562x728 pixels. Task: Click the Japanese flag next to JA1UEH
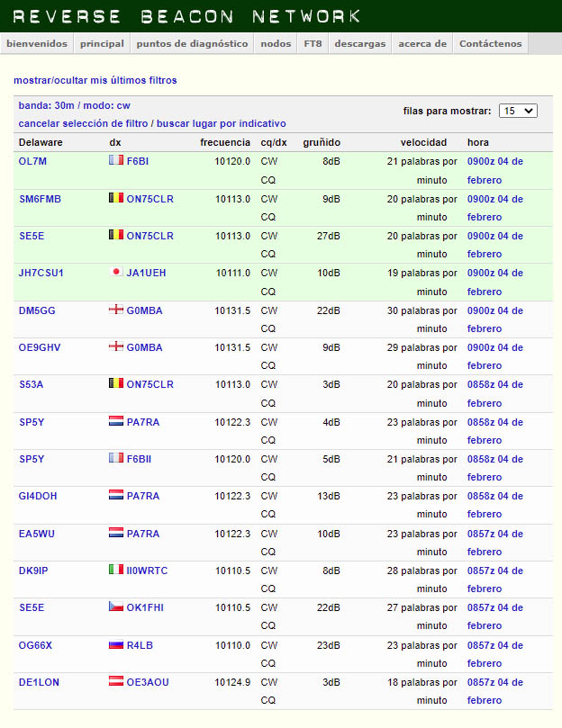coord(115,273)
